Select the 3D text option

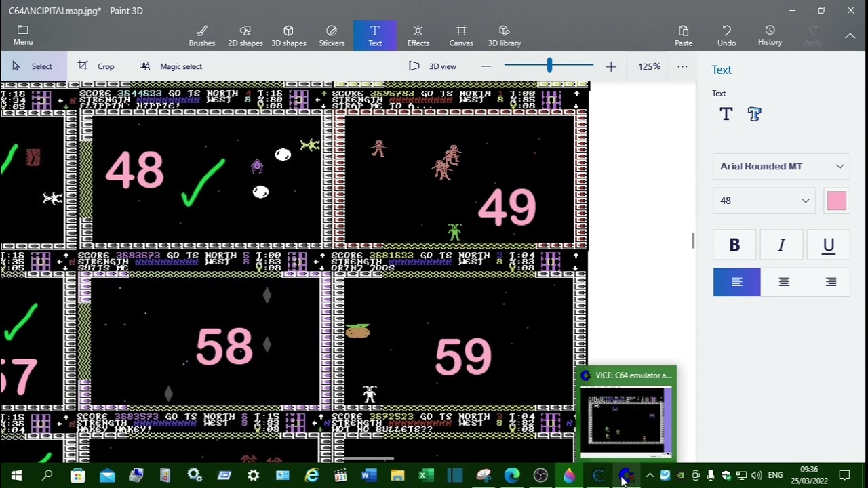coord(754,115)
